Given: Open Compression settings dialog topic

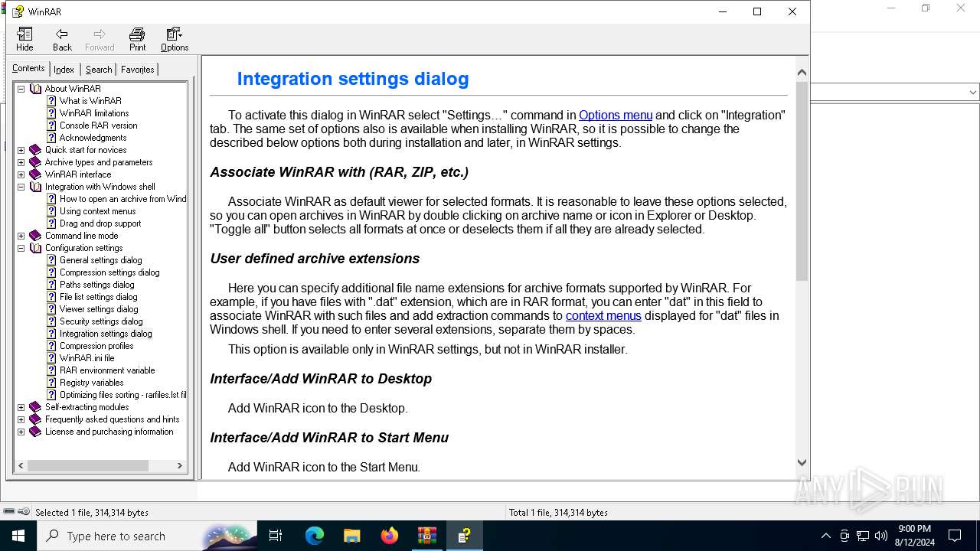Looking at the screenshot, I should pyautogui.click(x=109, y=272).
